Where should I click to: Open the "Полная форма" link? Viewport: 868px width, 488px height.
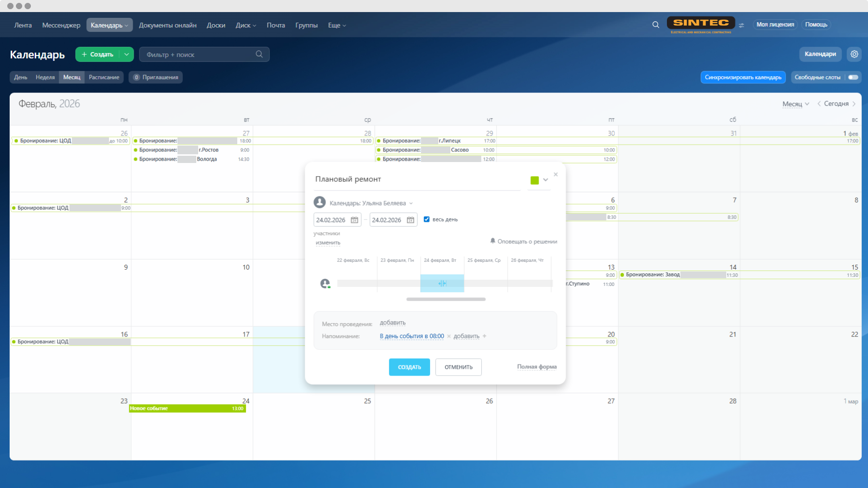pos(537,367)
